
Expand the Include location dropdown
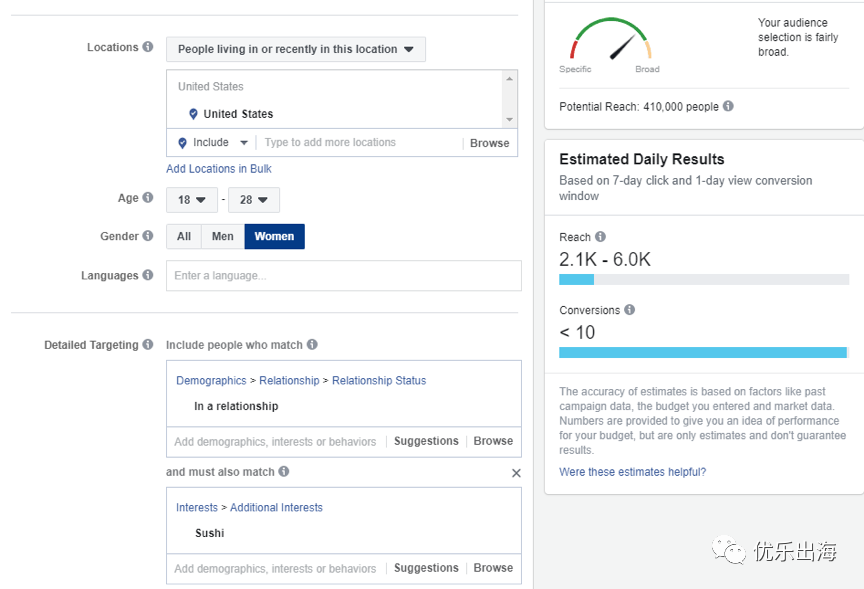[x=214, y=143]
